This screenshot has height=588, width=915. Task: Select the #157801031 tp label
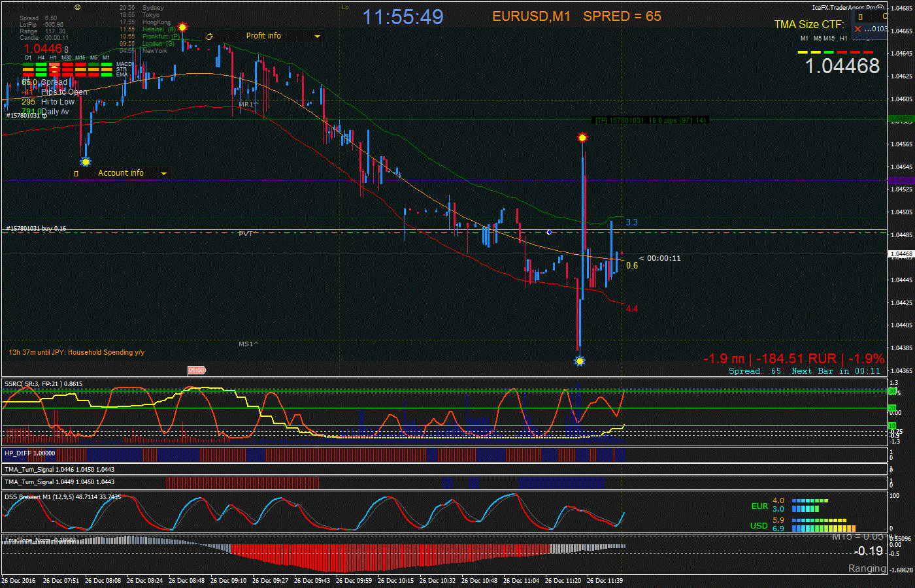[27, 116]
